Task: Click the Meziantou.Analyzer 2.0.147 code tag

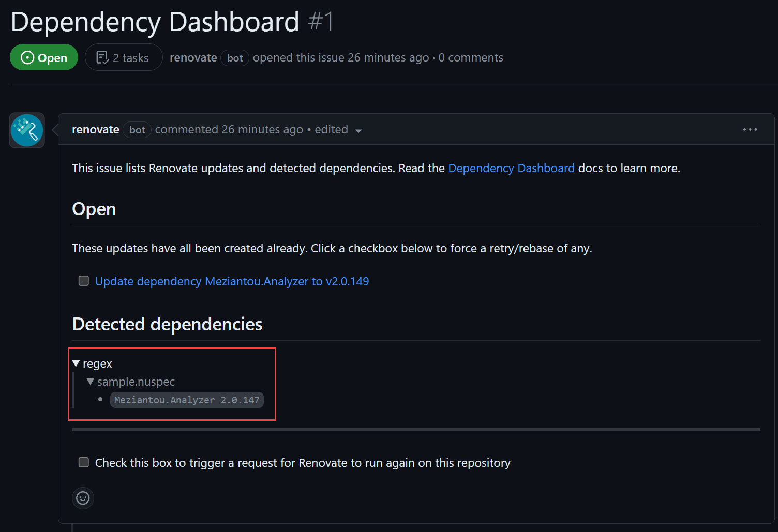Action: [x=187, y=400]
